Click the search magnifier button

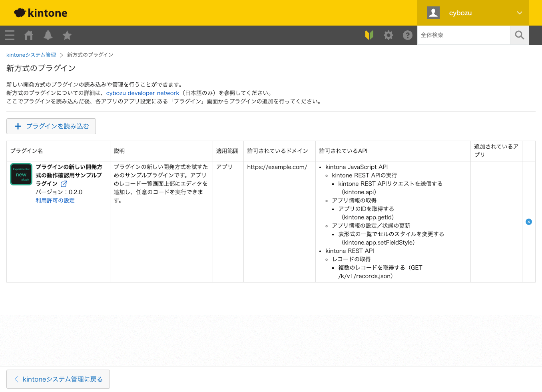(x=520, y=35)
